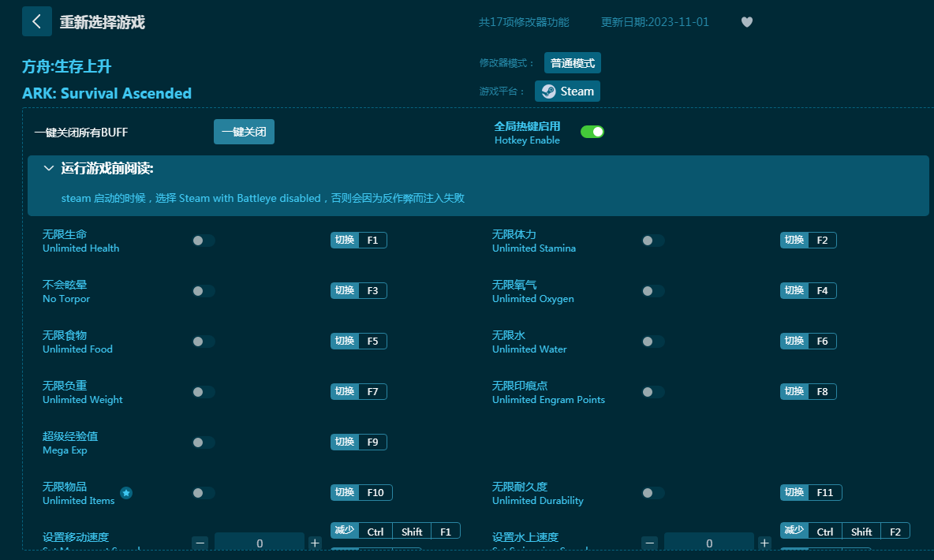Image resolution: width=934 pixels, height=560 pixels.
Task: Click the back arrow icon
Action: pos(36,21)
